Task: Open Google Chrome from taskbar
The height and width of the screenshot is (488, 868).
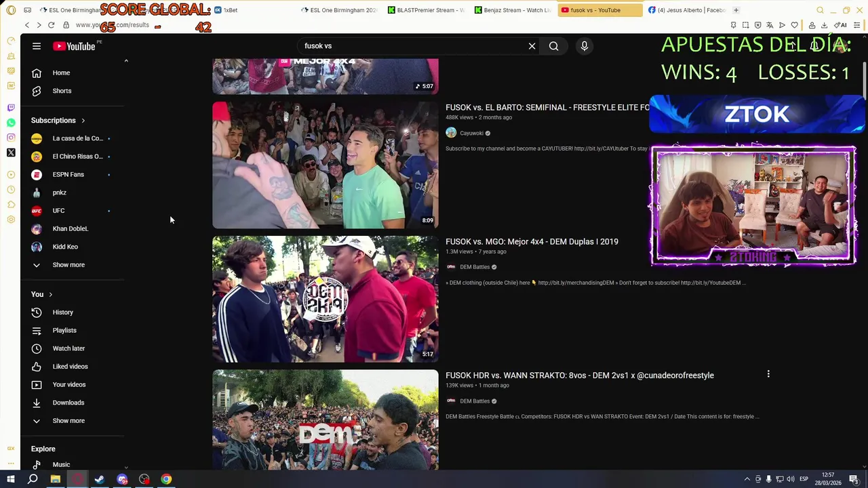Action: click(x=166, y=479)
